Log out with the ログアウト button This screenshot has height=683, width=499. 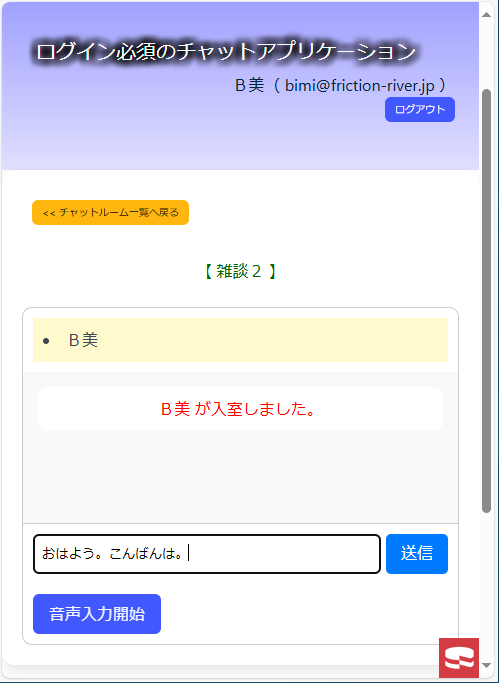coord(420,109)
